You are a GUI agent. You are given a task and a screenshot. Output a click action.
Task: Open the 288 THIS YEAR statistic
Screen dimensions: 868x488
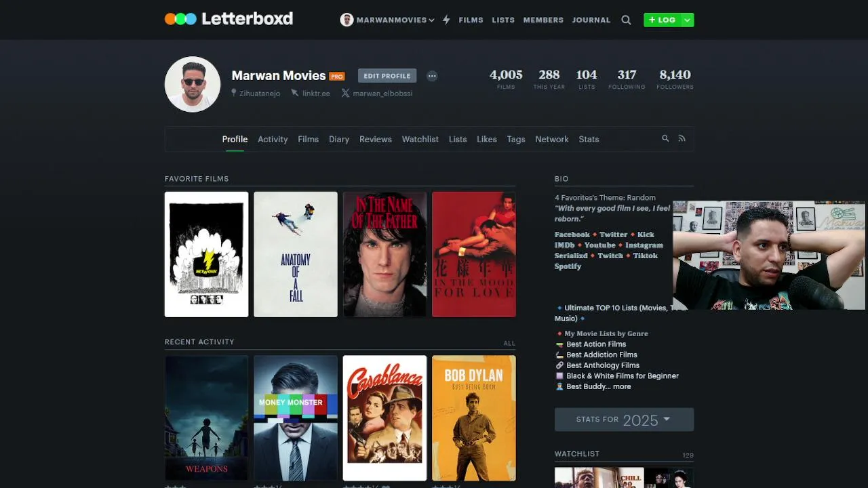[549, 79]
